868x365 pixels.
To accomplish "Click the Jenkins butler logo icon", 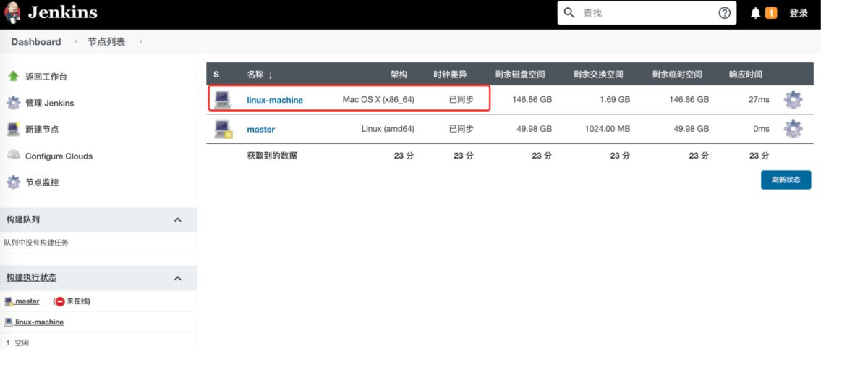I will pos(12,13).
